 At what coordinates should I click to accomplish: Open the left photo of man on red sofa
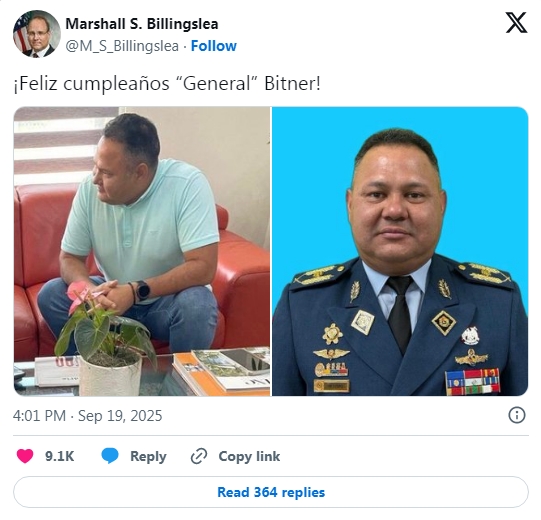point(142,251)
